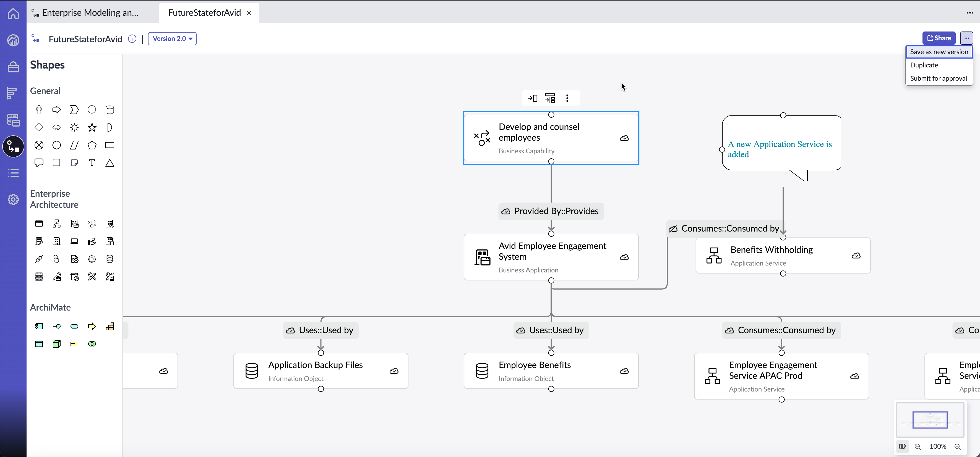Screen dimensions: 980x457
Task: Choose the triangle shape in General
Action: tap(110, 163)
